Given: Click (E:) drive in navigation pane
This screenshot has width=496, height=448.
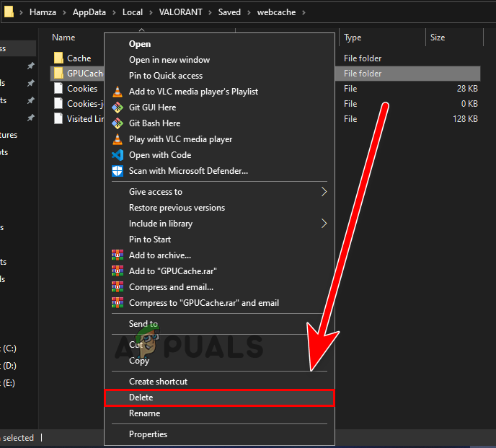Looking at the screenshot, I should click(x=8, y=383).
